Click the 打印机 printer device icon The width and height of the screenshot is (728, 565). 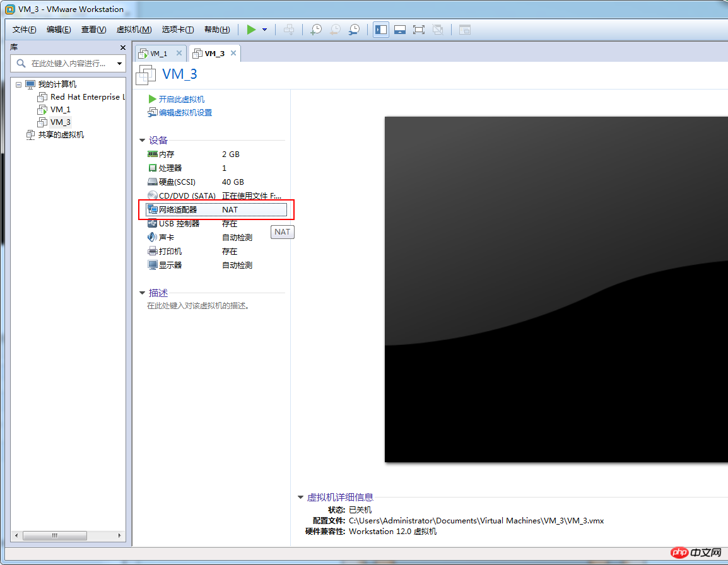click(152, 251)
